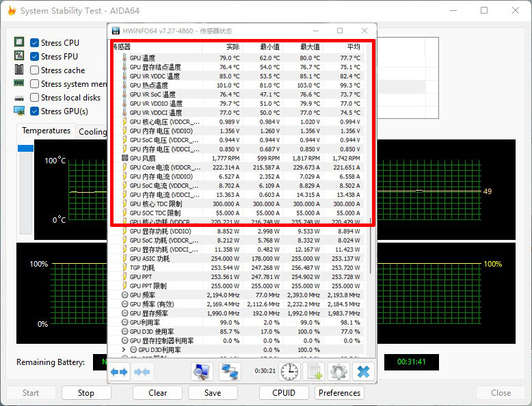Uncheck the Stress CPU checkbox

(34, 43)
